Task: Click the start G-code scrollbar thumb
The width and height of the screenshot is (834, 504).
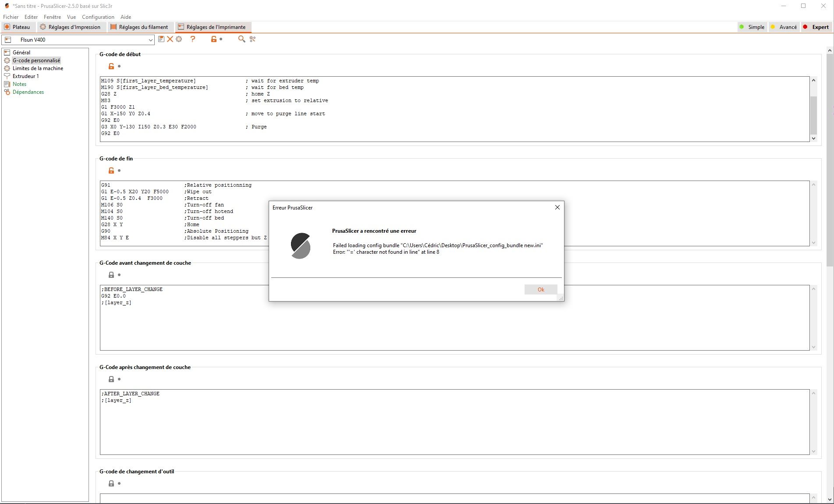Action: [813, 115]
